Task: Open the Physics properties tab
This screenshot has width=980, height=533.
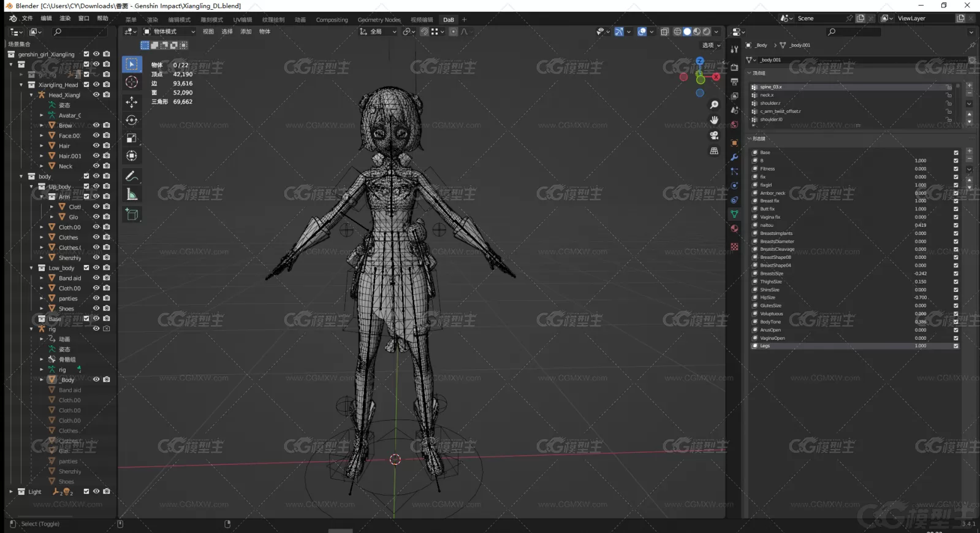Action: 734,186
